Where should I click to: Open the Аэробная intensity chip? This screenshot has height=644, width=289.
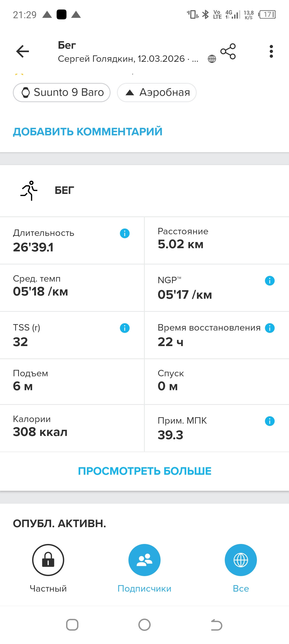click(157, 93)
